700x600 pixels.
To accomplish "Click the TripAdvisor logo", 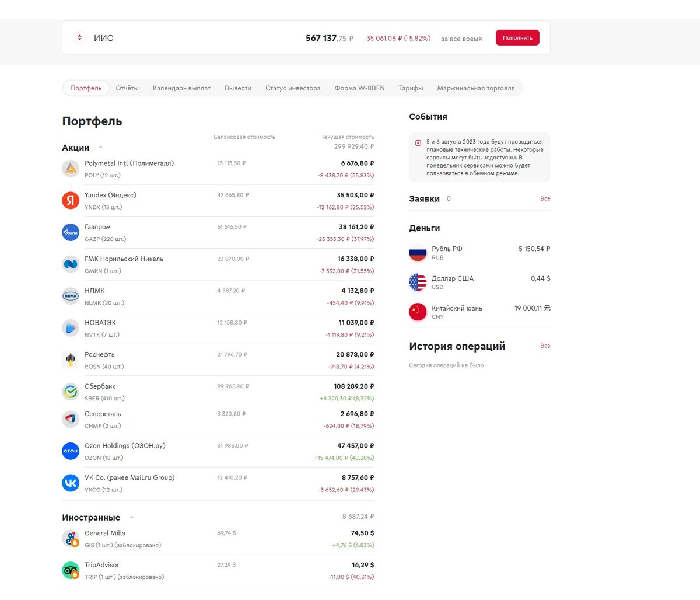I will click(71, 570).
